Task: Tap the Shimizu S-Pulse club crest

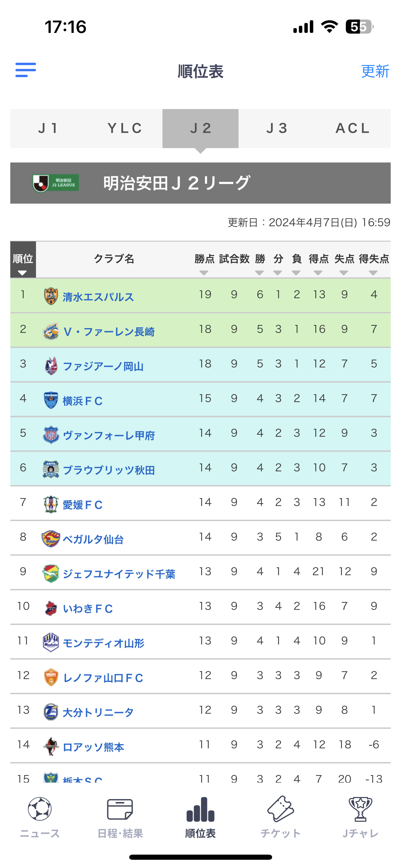Action: pyautogui.click(x=51, y=296)
